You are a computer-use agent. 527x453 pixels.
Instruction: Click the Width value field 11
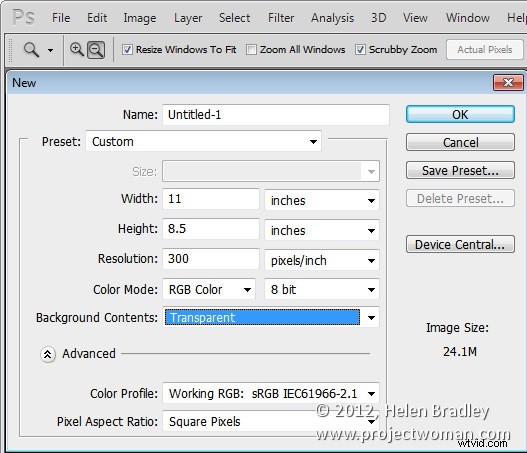click(x=211, y=199)
